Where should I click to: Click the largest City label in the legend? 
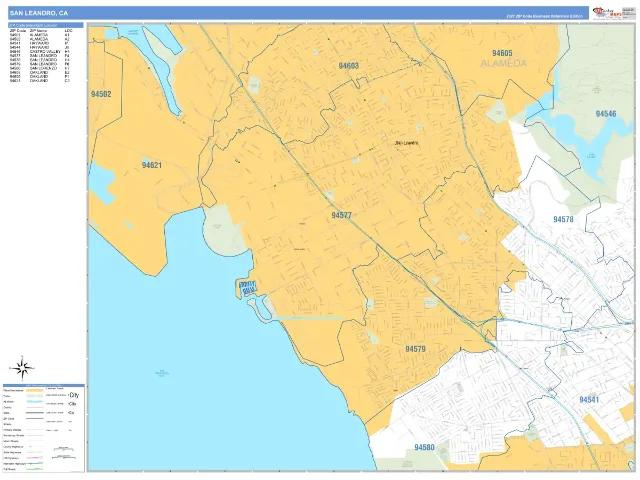tap(74, 395)
